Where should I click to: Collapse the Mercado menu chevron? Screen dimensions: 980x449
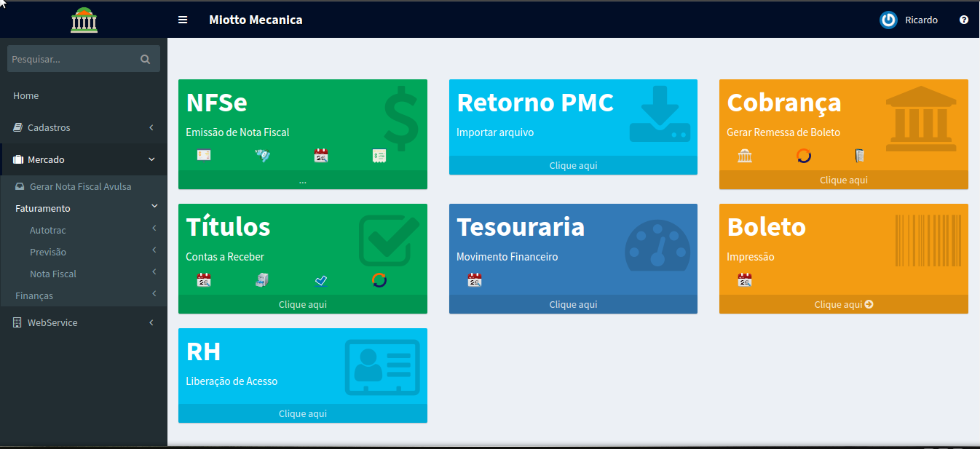tap(151, 159)
